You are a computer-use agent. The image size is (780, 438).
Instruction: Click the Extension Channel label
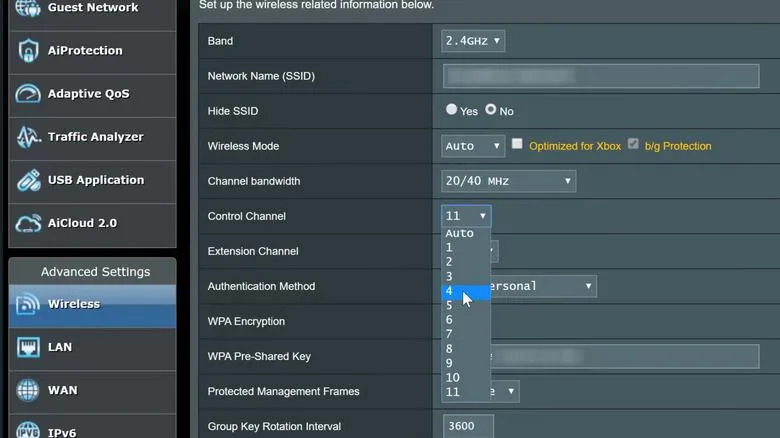(x=253, y=251)
